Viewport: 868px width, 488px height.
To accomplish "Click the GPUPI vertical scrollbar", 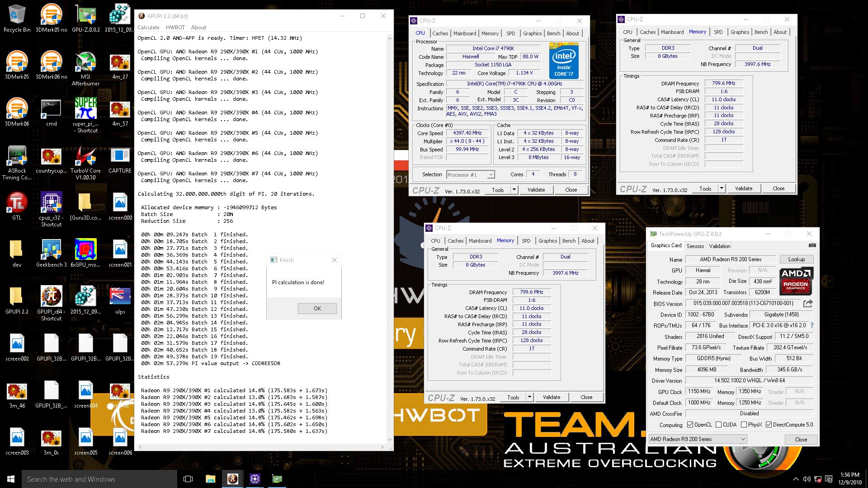I will point(390,239).
